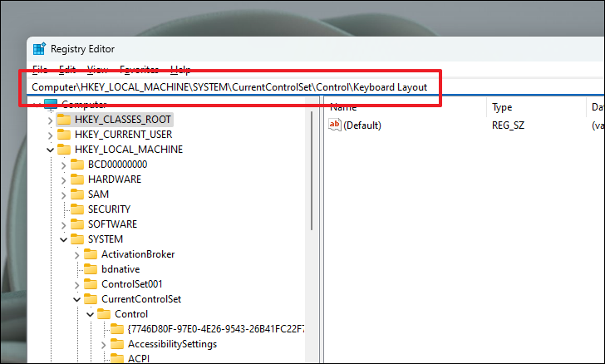605x364 pixels.
Task: Open the Favorites menu
Action: click(139, 70)
